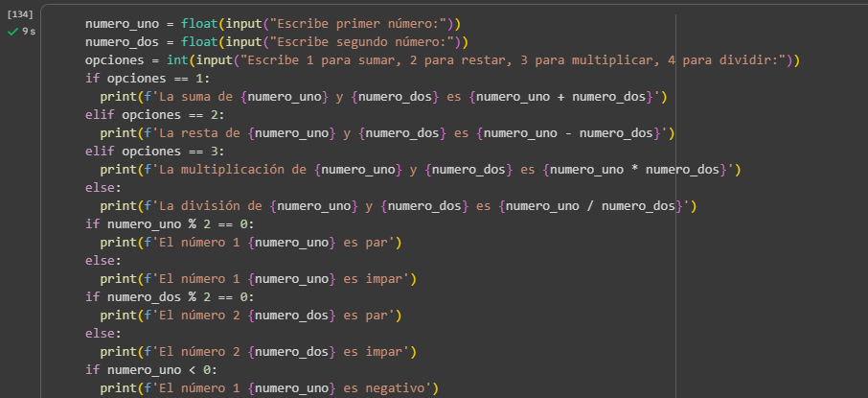
Task: Click the "La multiplicación de" print statement
Action: pyautogui.click(x=420, y=169)
